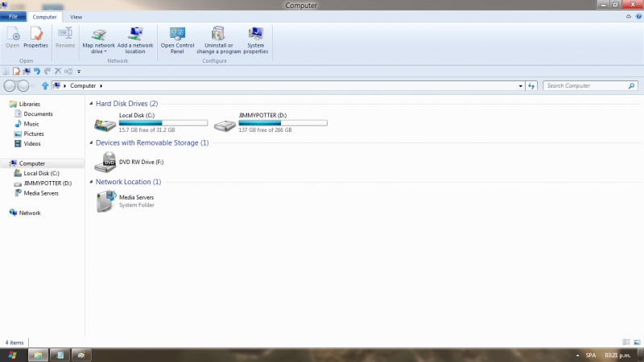Select Network in the navigation pane
The height and width of the screenshot is (362, 644).
click(x=30, y=213)
